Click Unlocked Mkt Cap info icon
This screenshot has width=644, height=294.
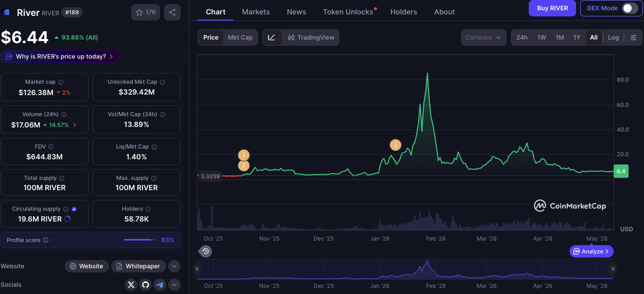point(163,82)
